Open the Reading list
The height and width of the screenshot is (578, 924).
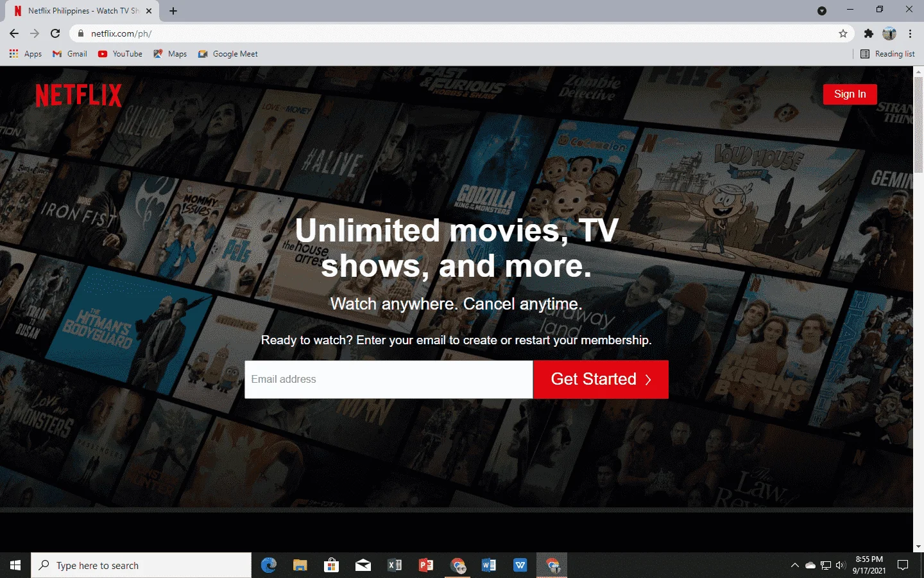(887, 54)
